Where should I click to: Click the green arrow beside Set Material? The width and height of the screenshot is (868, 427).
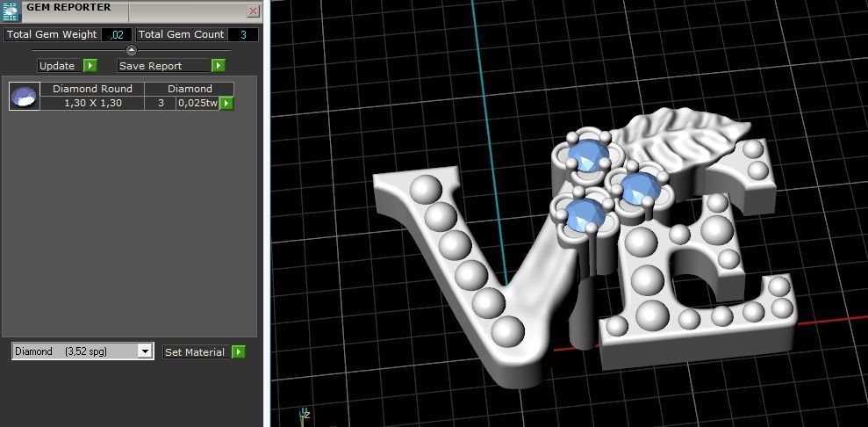(x=238, y=351)
